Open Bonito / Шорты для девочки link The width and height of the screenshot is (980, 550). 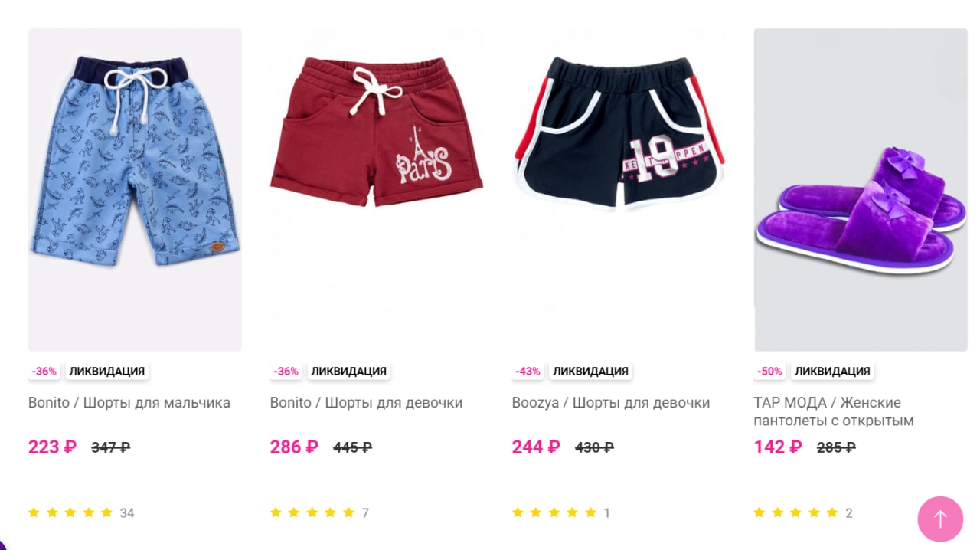[366, 403]
